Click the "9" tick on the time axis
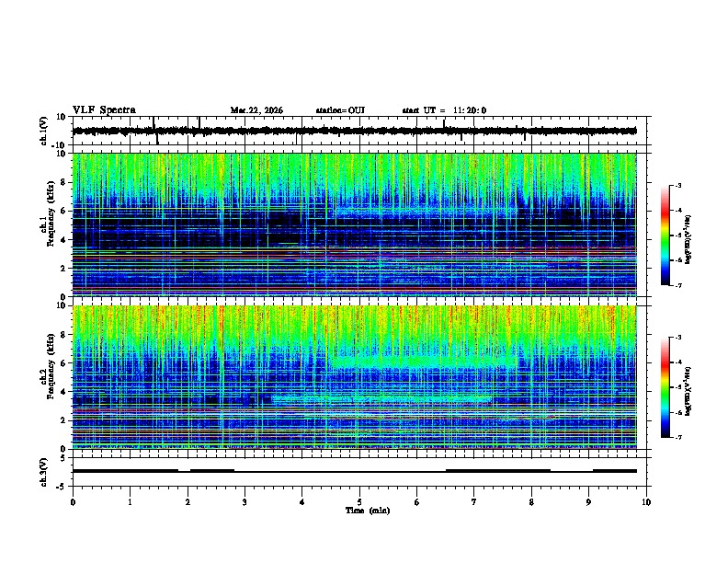 click(x=588, y=502)
